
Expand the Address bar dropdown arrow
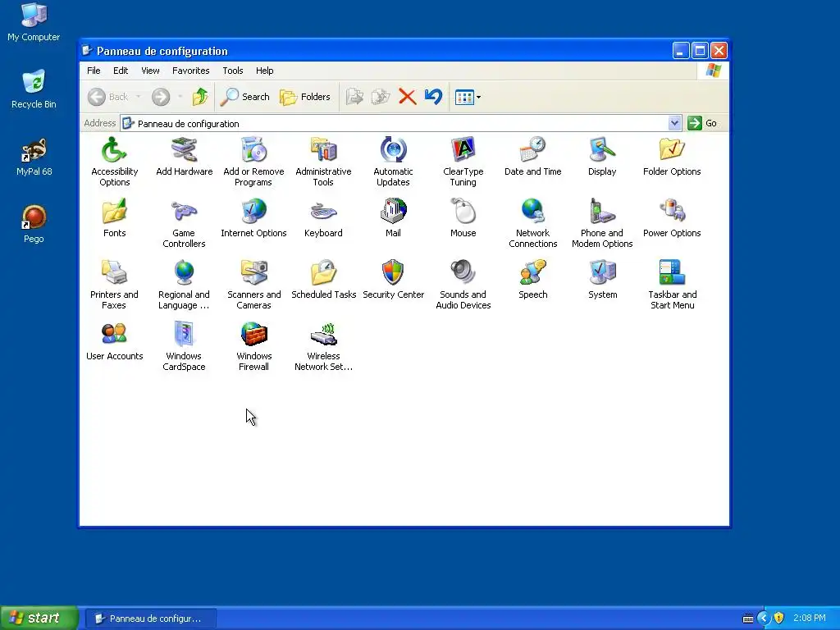674,123
